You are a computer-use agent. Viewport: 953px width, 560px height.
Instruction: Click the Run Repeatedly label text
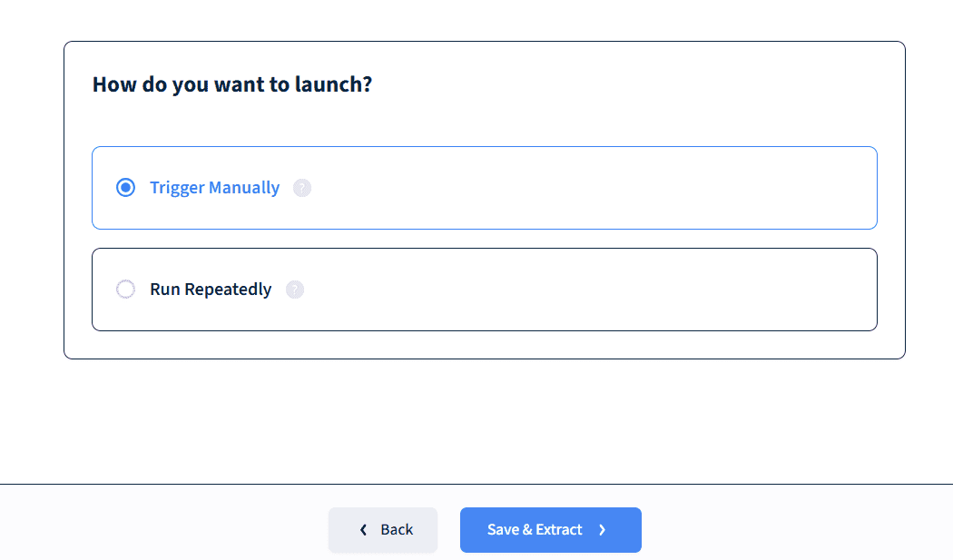point(211,290)
